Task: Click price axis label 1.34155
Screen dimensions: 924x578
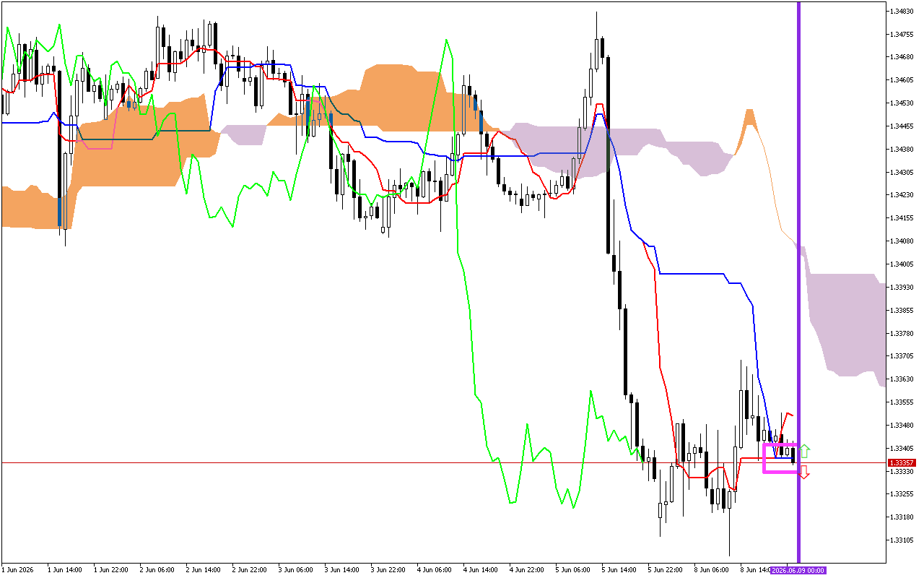Action: tap(902, 218)
